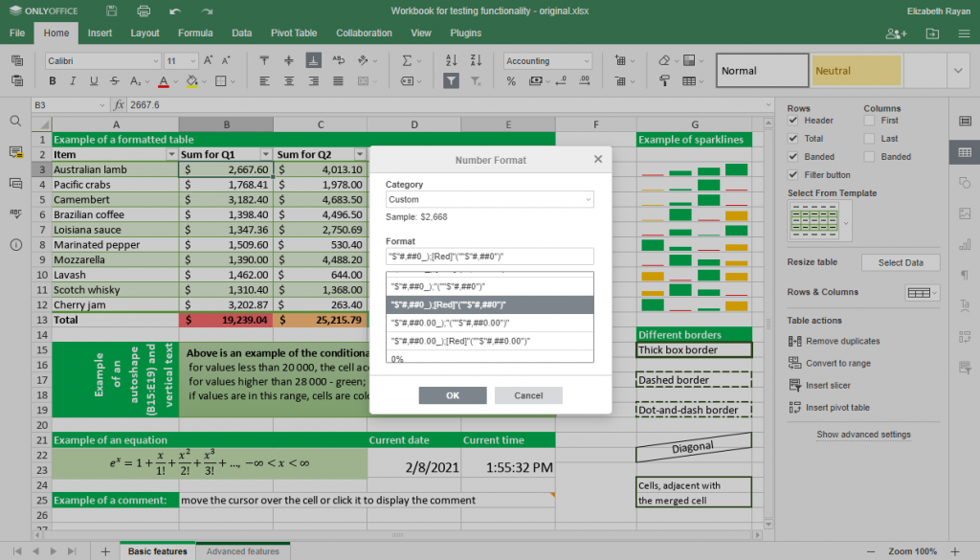The image size is (980, 560).
Task: Click the Sort ascending icon
Action: [x=451, y=60]
